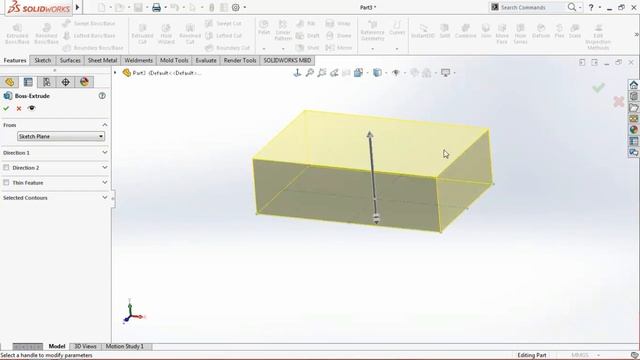Screen dimensions: 640x360
Task: Switch to the Mold Tools tab
Action: [x=174, y=60]
